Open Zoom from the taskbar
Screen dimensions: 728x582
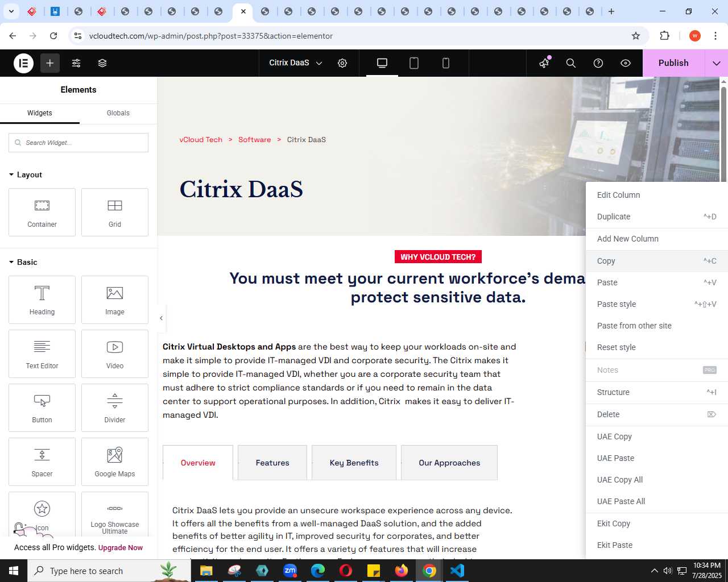point(290,571)
